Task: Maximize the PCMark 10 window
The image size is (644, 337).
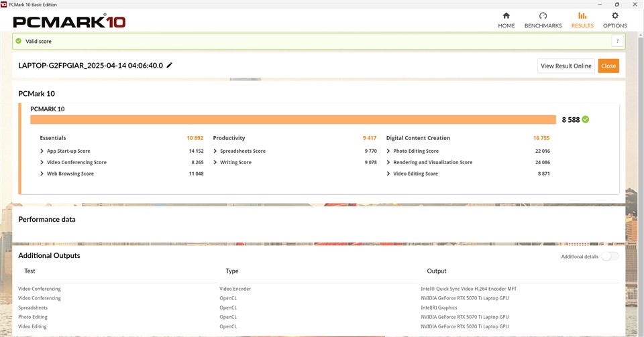Action: (x=616, y=4)
